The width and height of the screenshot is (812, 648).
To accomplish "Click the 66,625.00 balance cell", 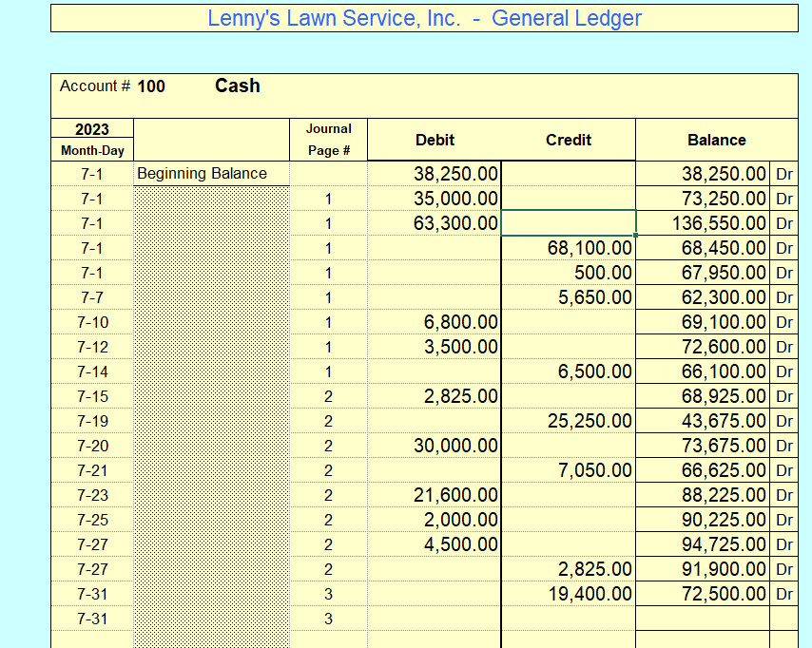I will [703, 470].
